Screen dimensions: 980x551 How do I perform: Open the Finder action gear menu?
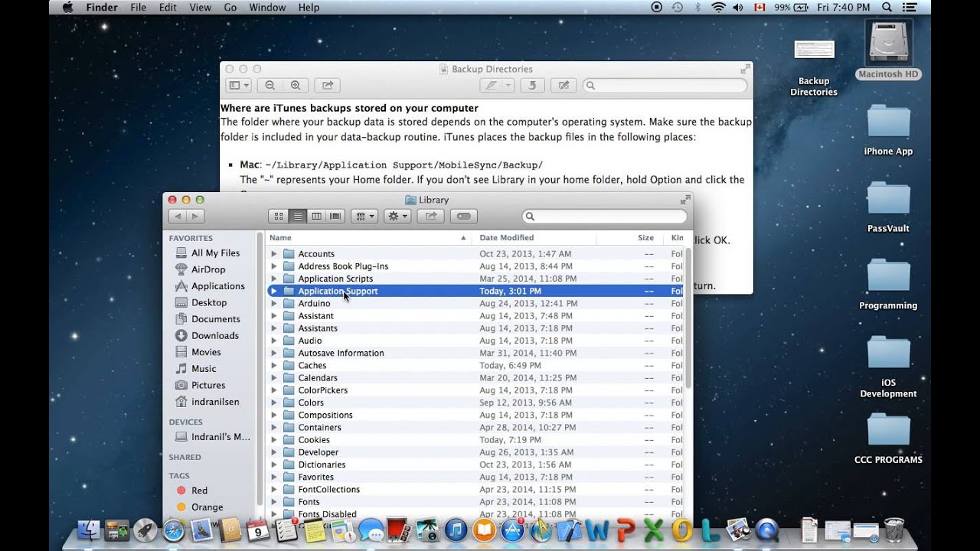coord(397,217)
